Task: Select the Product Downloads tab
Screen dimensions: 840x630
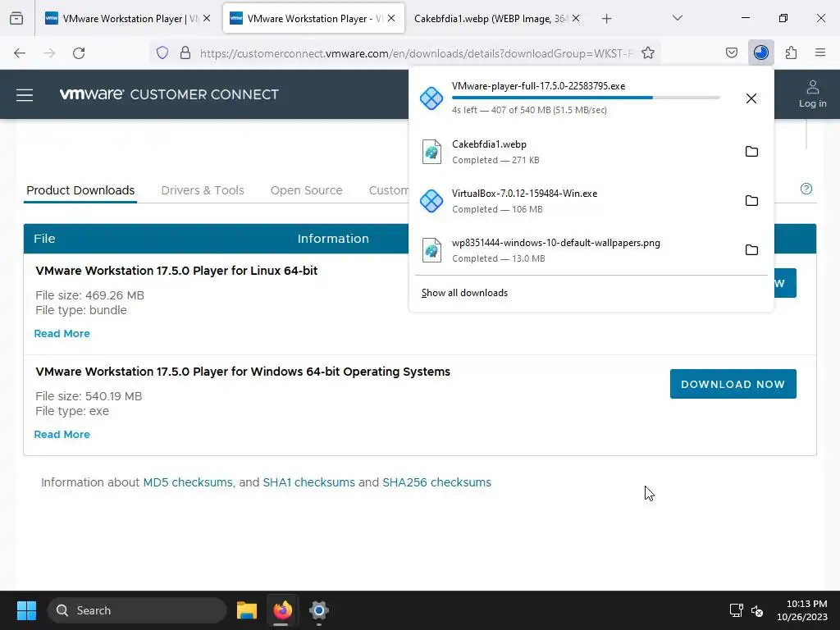Action: coord(80,190)
